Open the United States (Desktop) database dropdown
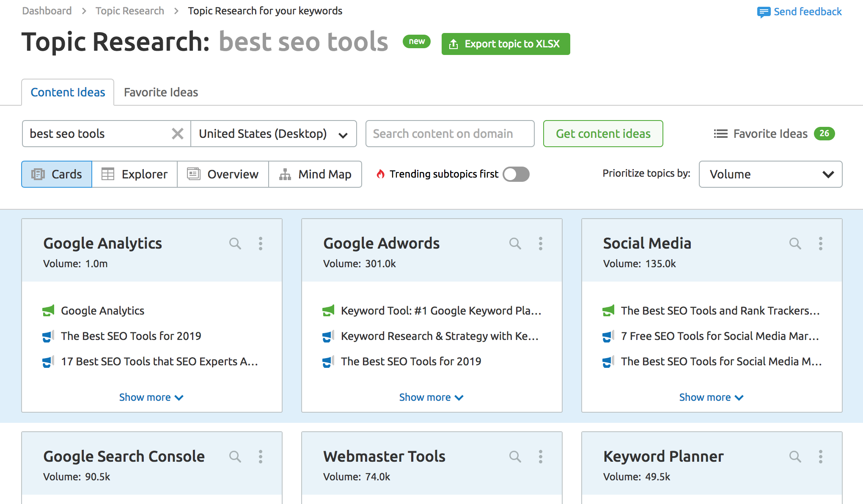Screen dimensions: 863x504 (273, 134)
